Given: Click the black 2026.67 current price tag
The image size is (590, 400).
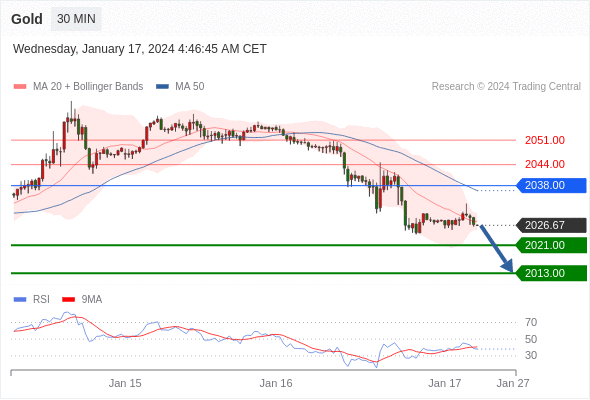Looking at the screenshot, I should (x=551, y=225).
